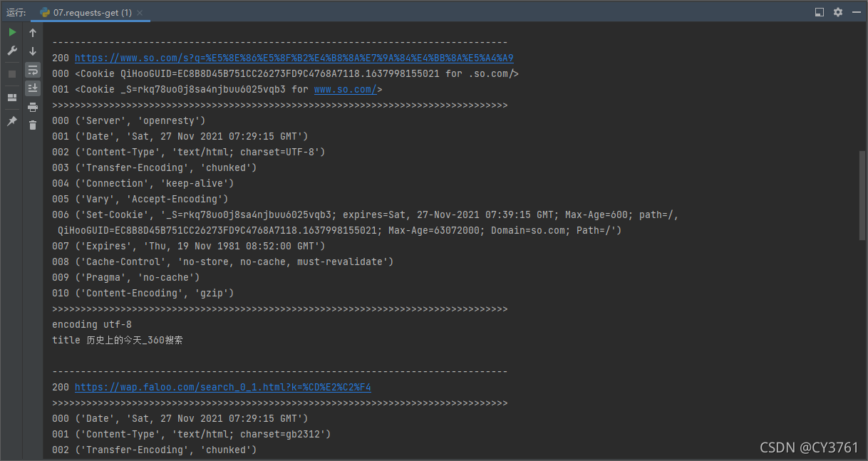Click the first 'Date' header line 000 001

(180, 137)
